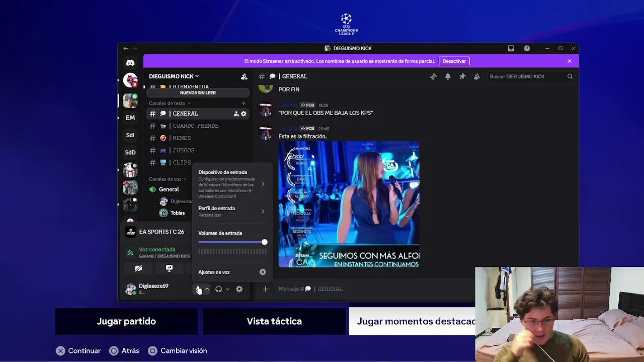Click NUEVOS SIN LEER pill
The height and width of the screenshot is (362, 644).
[x=198, y=93]
